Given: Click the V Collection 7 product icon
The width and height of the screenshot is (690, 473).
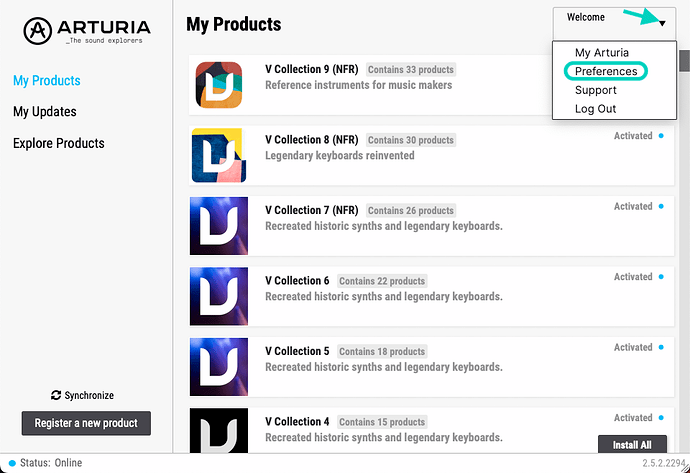Looking at the screenshot, I should point(219,226).
